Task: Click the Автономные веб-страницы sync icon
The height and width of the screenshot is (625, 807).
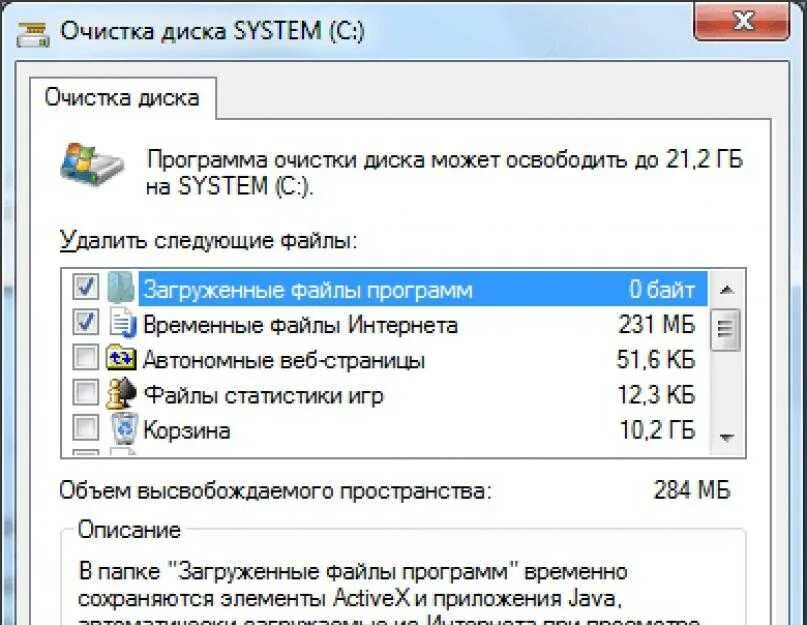Action: tap(121, 358)
